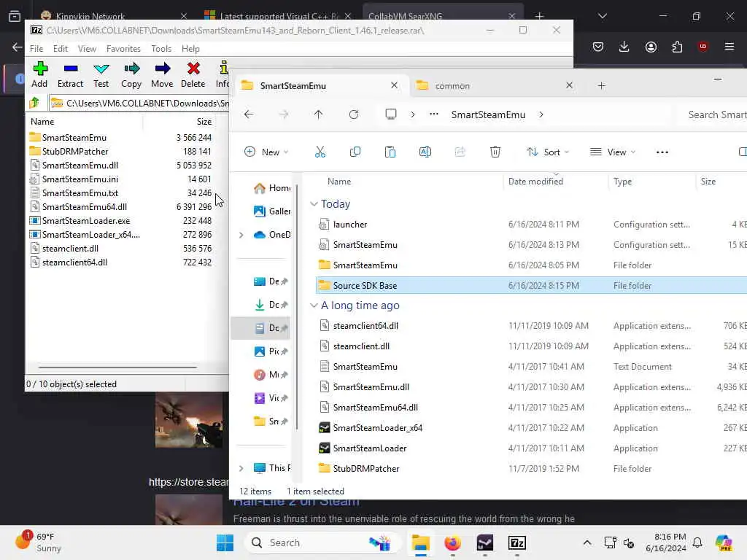Click the Explorer Up arrow
747x560 pixels.
[318, 114]
